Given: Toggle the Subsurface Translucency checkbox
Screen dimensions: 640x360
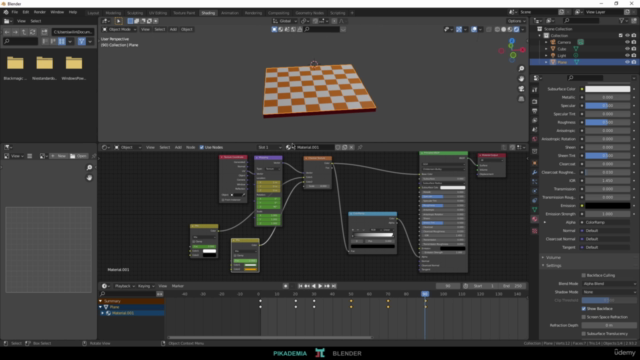Looking at the screenshot, I should (584, 334).
